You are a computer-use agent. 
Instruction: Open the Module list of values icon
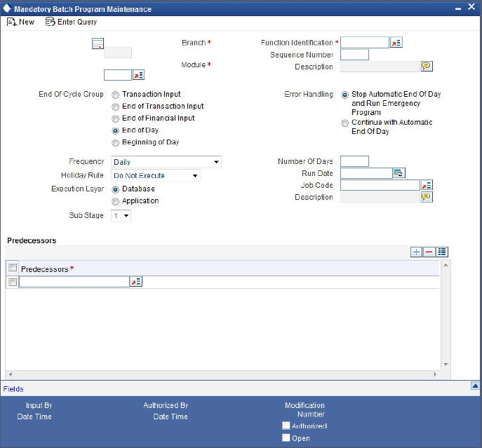pos(138,75)
